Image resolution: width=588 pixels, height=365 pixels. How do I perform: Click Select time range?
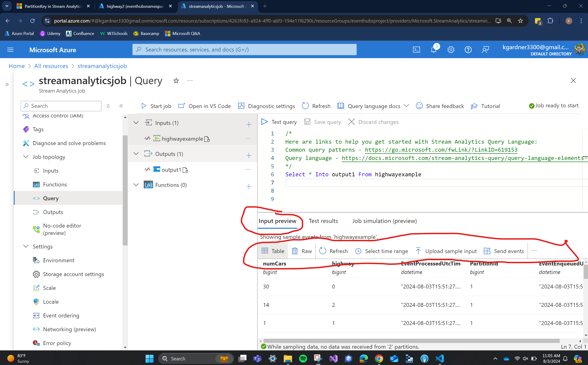point(381,251)
